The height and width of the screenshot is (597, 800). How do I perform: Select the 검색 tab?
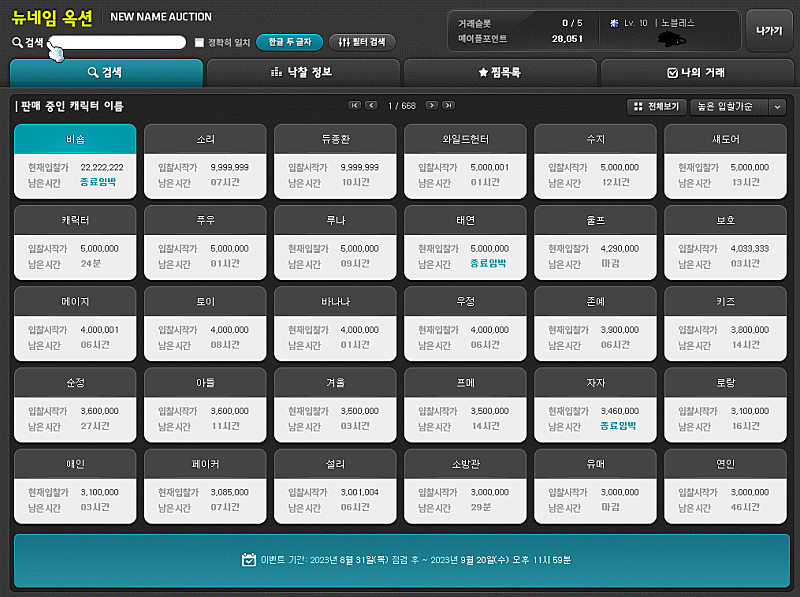click(x=105, y=73)
